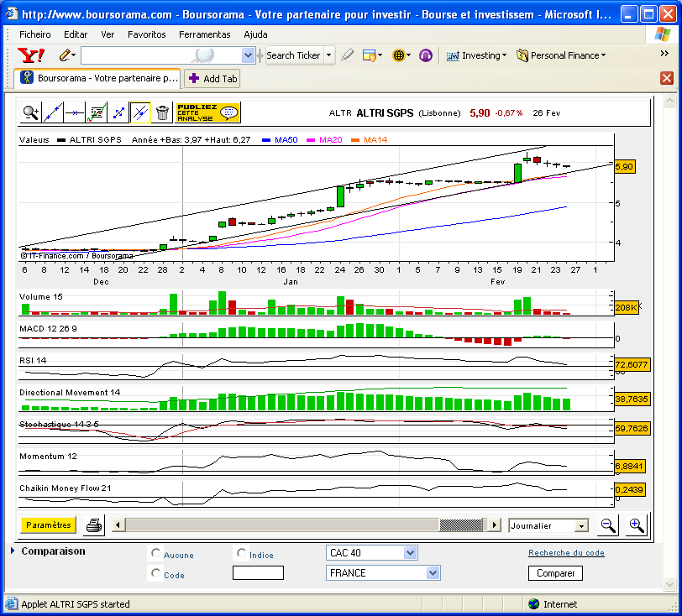This screenshot has height=616, width=682.
Task: Close the current tab with red X
Action: click(667, 78)
